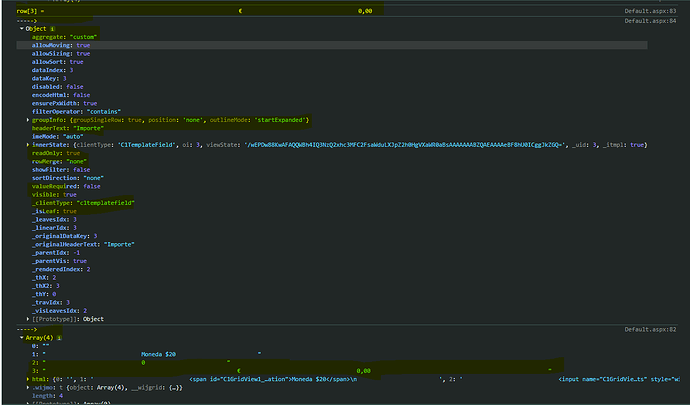The image size is (690, 405).
Task: Select the filterOperator: "contains" row
Action: [76, 112]
